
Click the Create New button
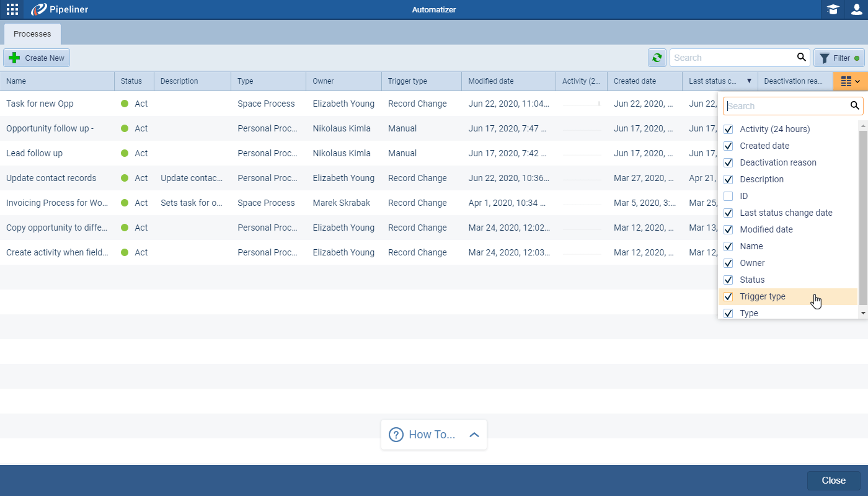[x=37, y=58]
